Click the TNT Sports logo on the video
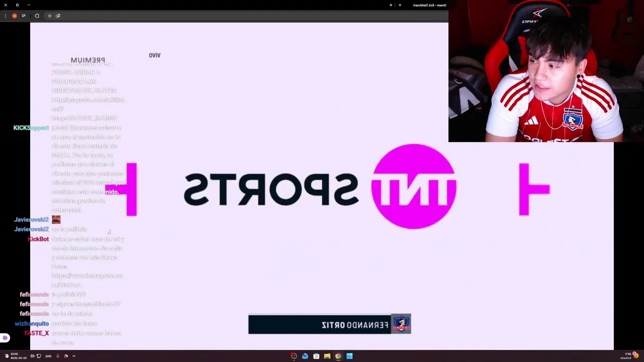Screen dimensions: 644x362 (320, 187)
